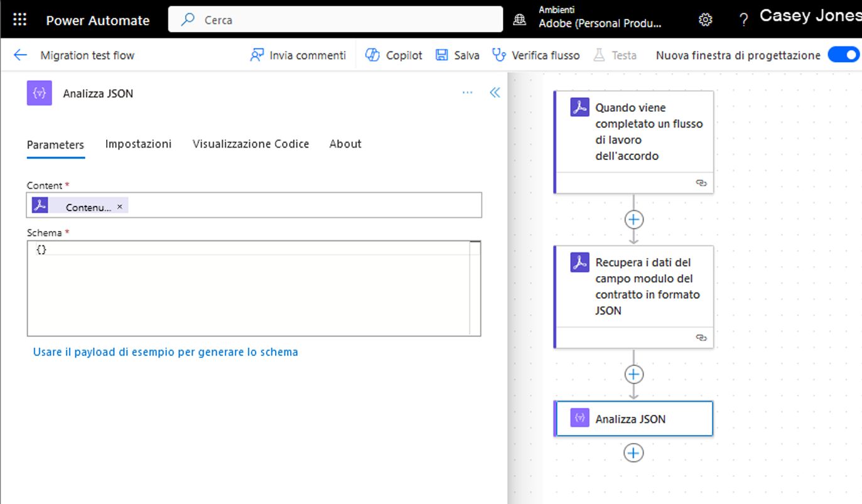Click the Testa flask icon
Screen dimensions: 862x504
(x=599, y=55)
